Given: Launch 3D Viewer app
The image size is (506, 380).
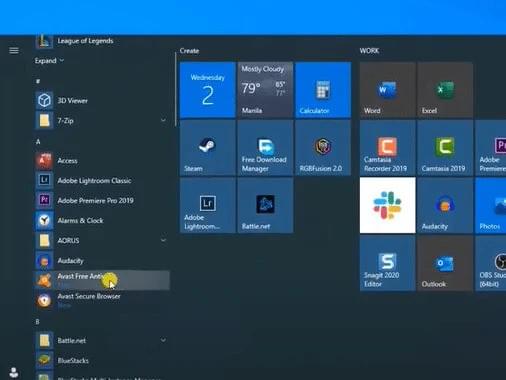Looking at the screenshot, I should point(102,100).
